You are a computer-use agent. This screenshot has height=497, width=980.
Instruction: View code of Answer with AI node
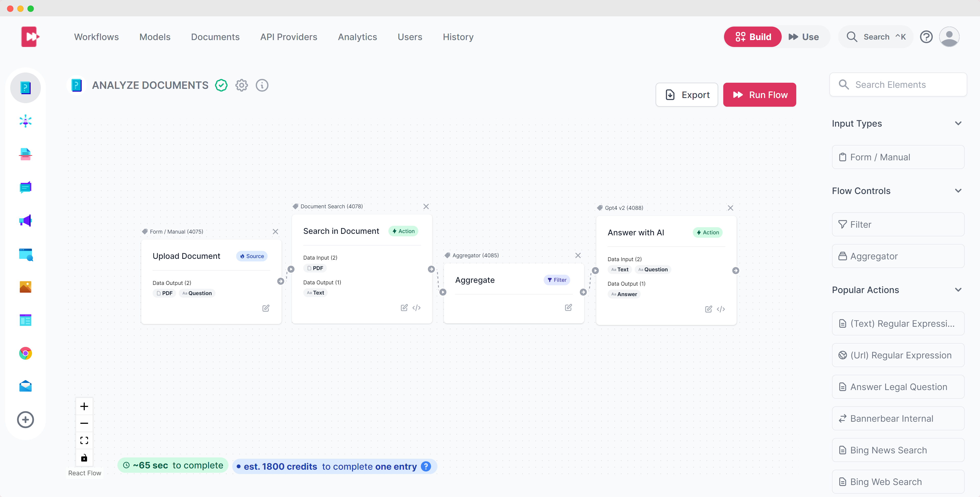coord(720,309)
